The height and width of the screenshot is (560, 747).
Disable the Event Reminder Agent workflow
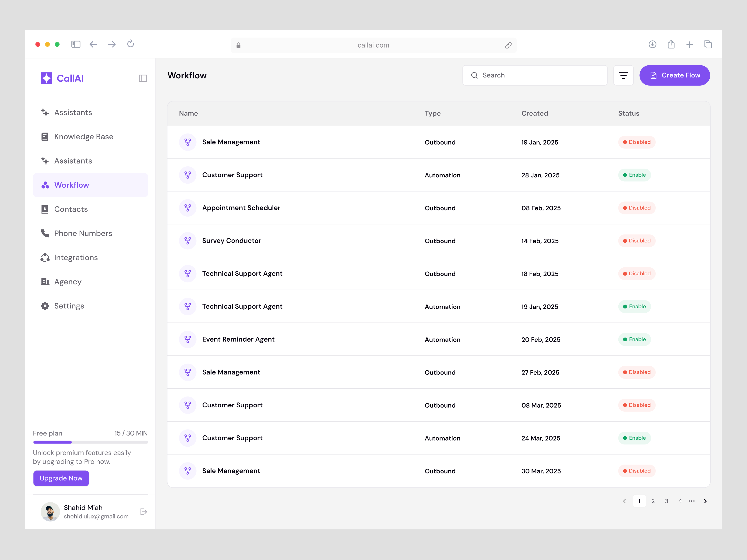(x=634, y=339)
